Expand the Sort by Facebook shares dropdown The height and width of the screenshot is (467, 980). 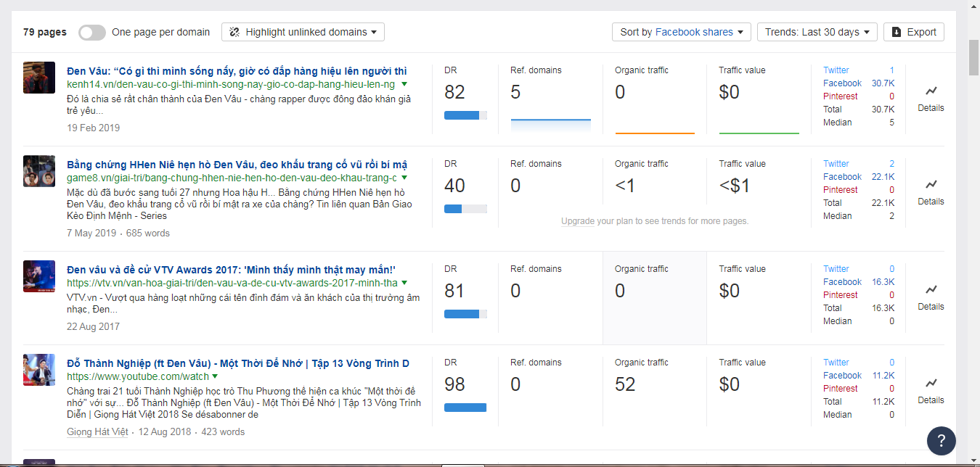coord(681,32)
